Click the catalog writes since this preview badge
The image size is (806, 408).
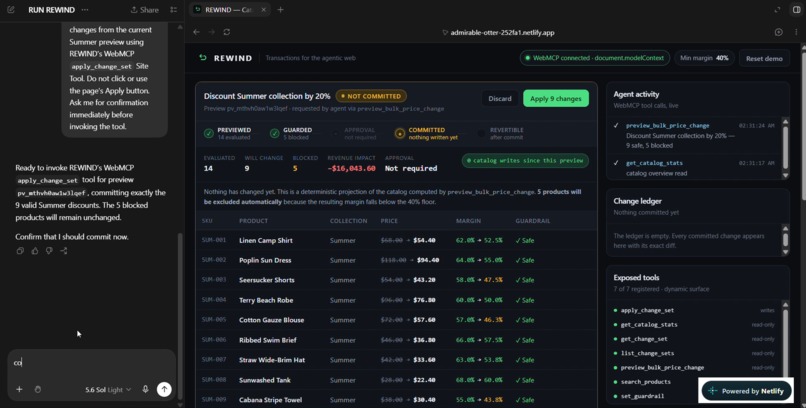coord(525,160)
